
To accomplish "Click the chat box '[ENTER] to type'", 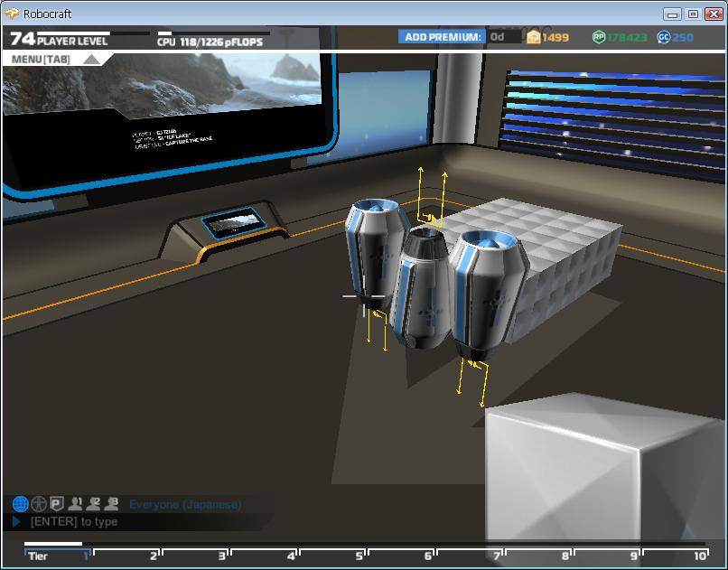I will [x=139, y=522].
